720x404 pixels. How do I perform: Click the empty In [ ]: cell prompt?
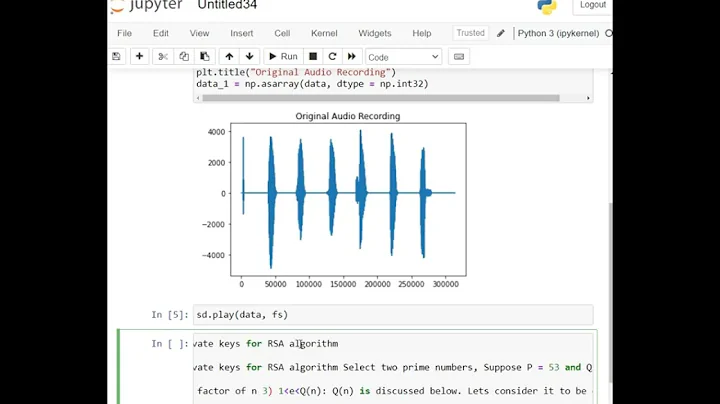[x=170, y=344]
